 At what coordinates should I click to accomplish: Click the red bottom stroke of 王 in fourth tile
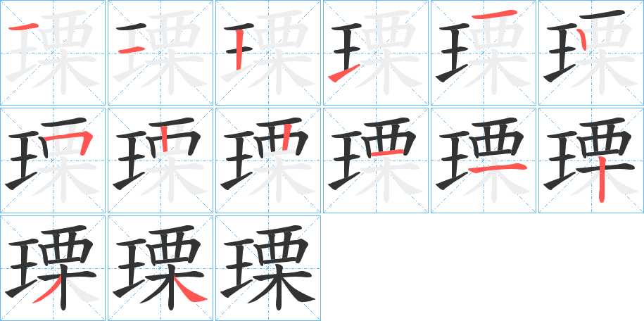tap(344, 73)
